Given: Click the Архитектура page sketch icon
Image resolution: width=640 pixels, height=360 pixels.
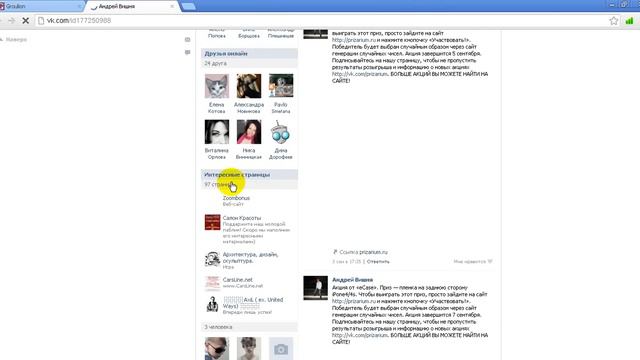Looking at the screenshot, I should pos(212,259).
